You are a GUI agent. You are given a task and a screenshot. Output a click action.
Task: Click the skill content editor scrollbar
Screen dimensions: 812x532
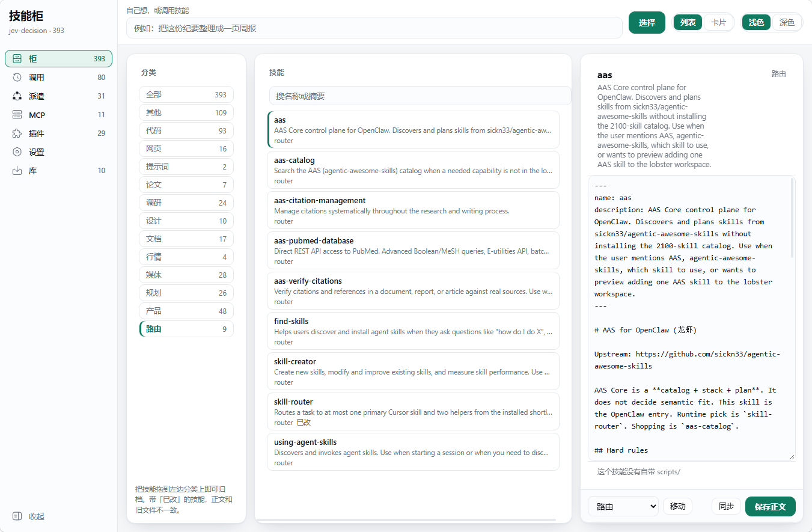(x=792, y=218)
